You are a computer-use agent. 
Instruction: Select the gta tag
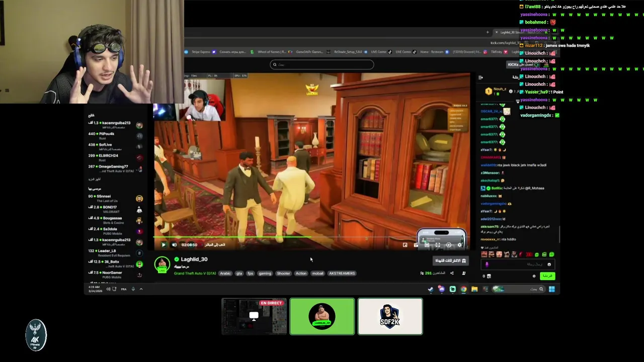pyautogui.click(x=239, y=274)
